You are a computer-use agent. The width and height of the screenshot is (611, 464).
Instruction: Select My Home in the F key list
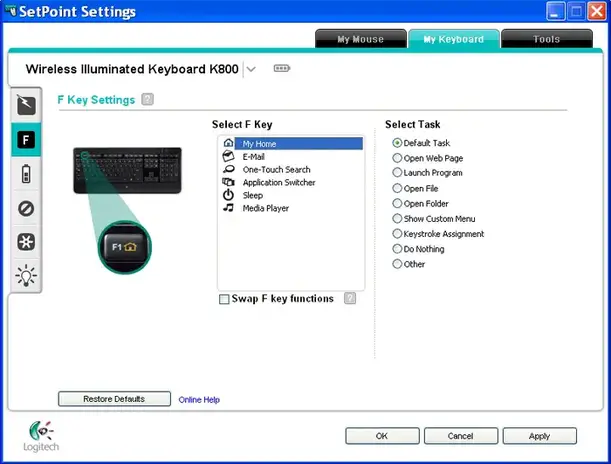(x=298, y=143)
